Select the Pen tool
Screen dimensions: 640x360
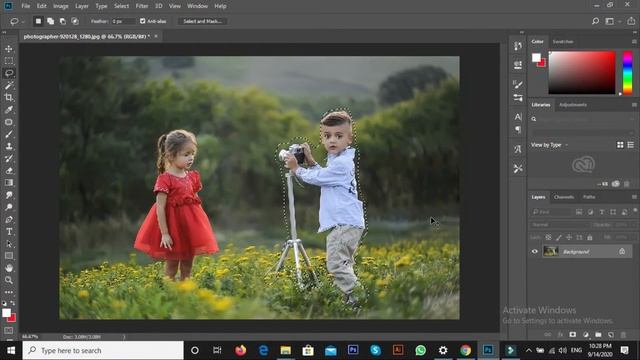tap(9, 220)
